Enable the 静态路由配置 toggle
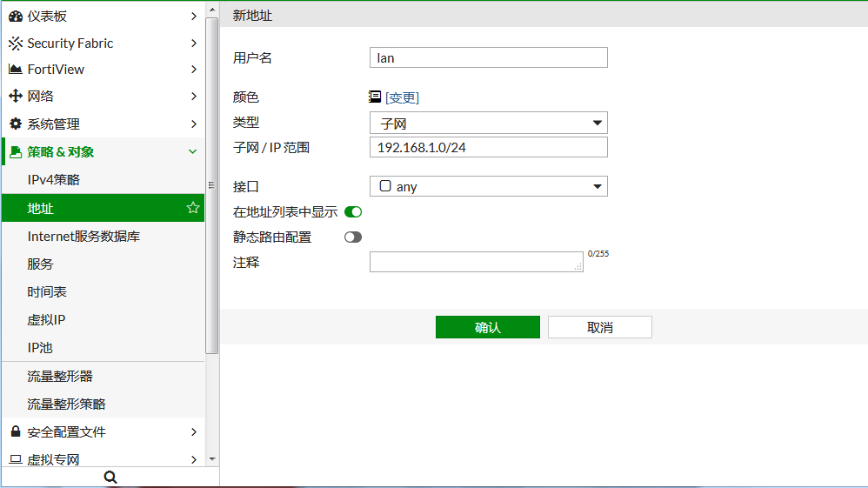This screenshot has height=488, width=868. pyautogui.click(x=353, y=237)
